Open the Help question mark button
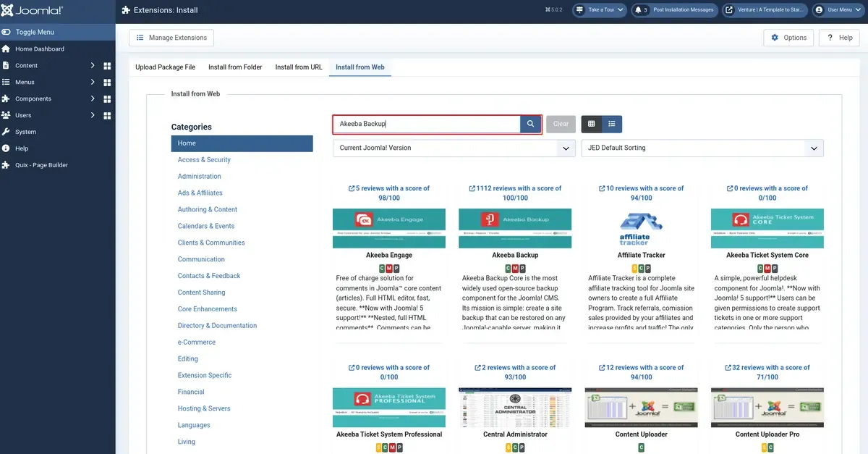Image resolution: width=868 pixels, height=454 pixels. coord(839,38)
